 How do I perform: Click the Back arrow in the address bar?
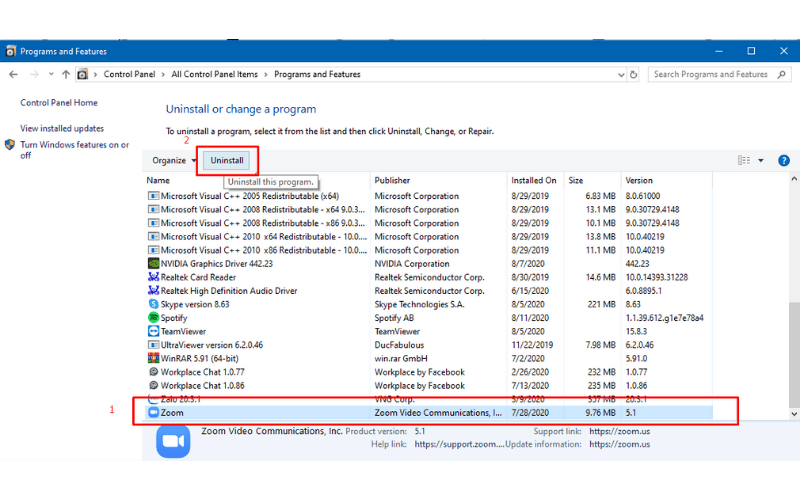pyautogui.click(x=14, y=74)
